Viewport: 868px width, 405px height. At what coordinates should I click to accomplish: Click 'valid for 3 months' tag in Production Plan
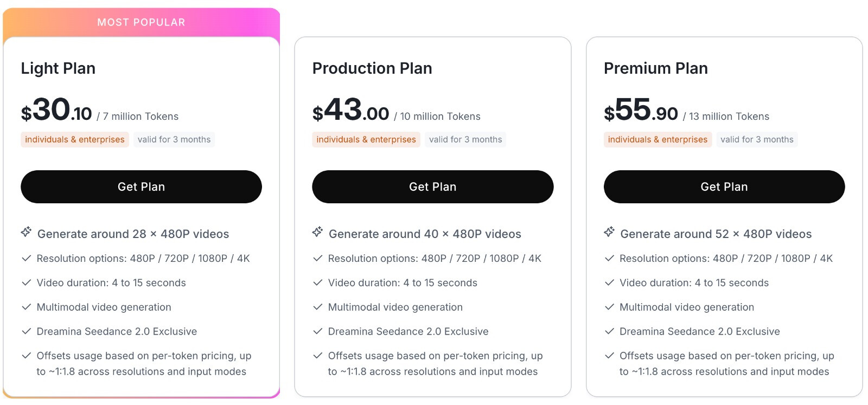465,139
